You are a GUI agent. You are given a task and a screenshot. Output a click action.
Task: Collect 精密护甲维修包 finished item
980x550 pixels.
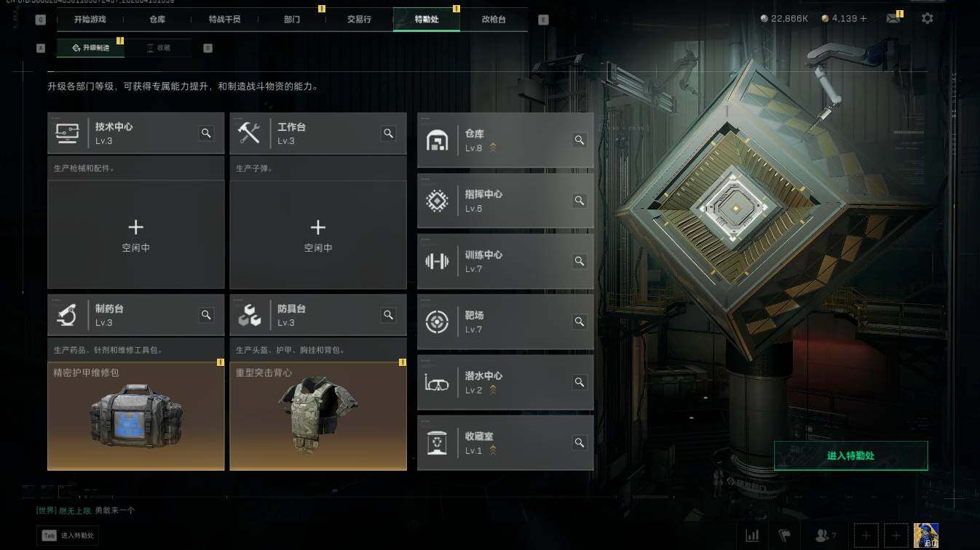pos(136,416)
